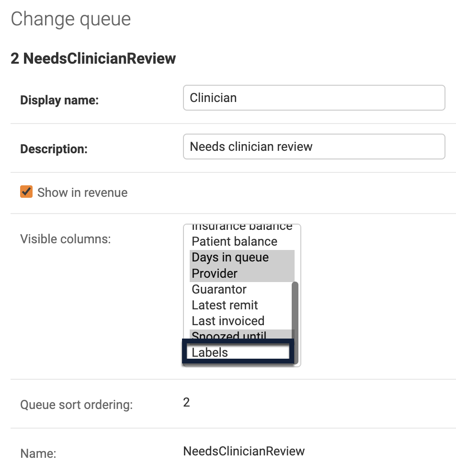
Task: Edit the Display name field containing Clinician
Action: point(314,98)
